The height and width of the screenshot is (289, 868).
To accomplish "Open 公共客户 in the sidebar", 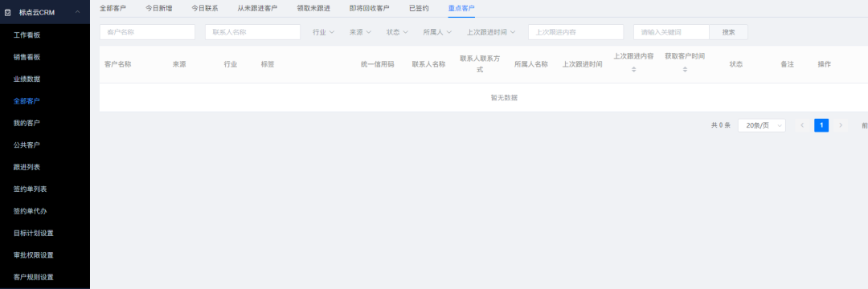I will pos(27,144).
